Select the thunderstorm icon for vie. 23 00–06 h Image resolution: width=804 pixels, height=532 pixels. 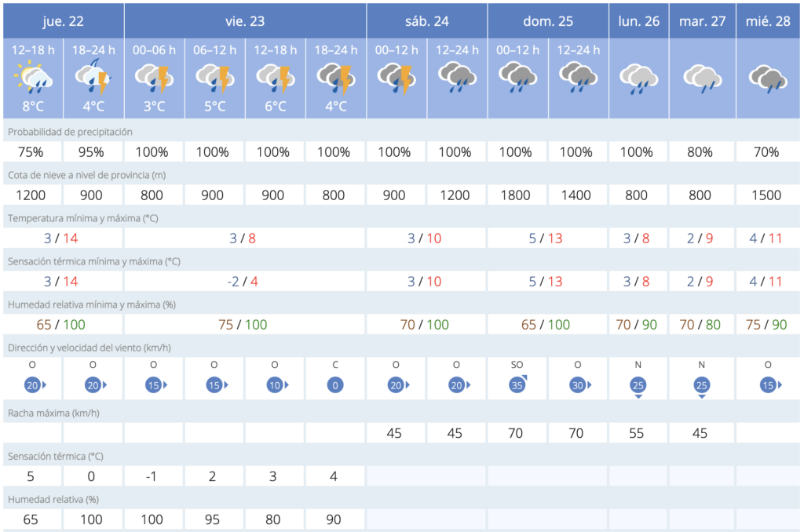click(154, 78)
